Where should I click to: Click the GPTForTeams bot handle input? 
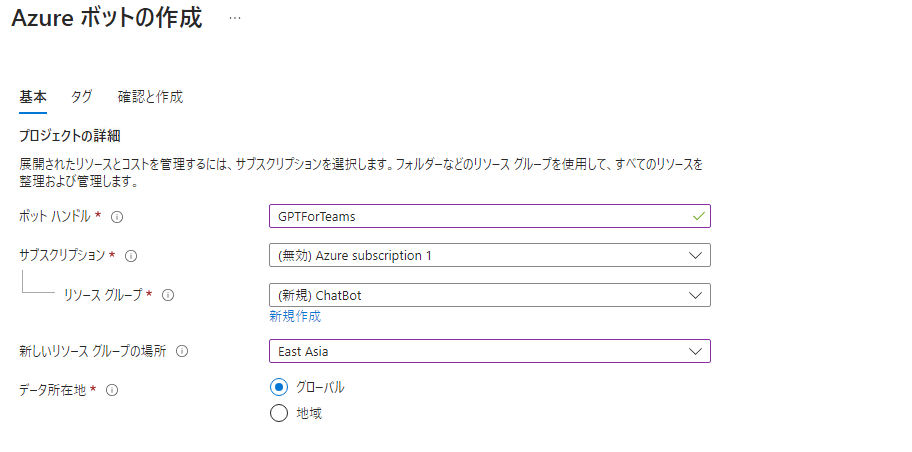click(x=480, y=216)
